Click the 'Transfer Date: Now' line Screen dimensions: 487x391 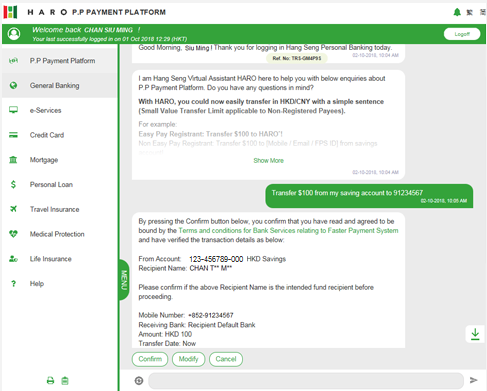click(x=167, y=344)
